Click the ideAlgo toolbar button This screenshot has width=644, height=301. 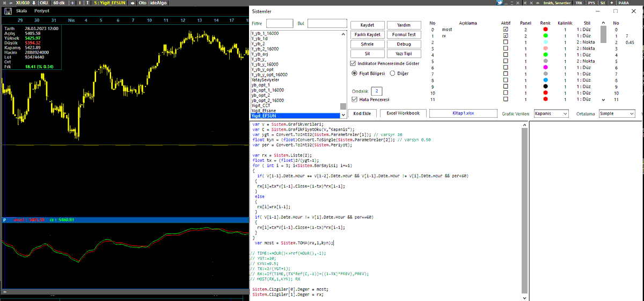158,3
